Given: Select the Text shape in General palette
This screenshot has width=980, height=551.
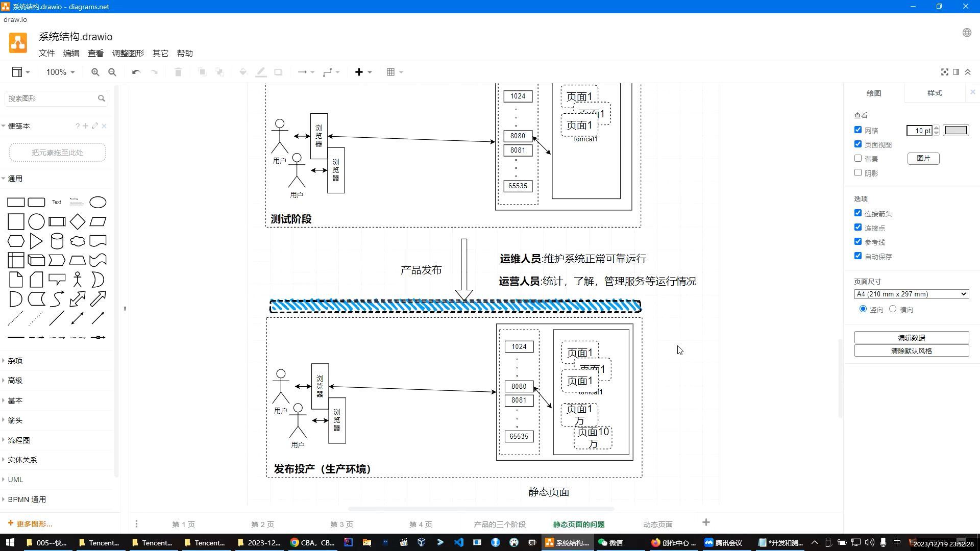Looking at the screenshot, I should click(57, 202).
